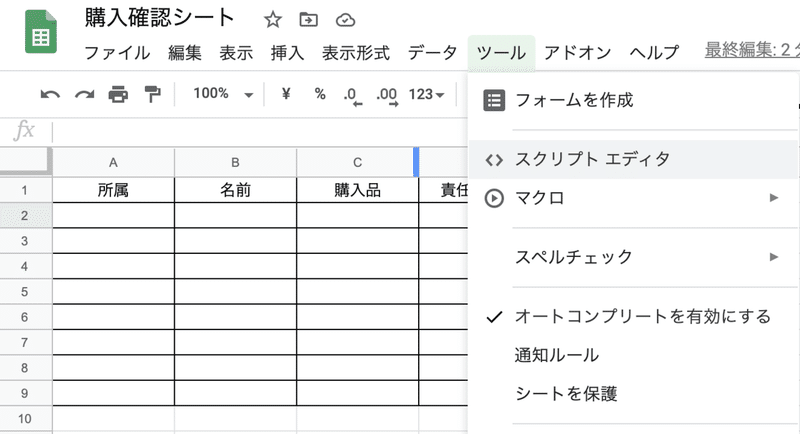
Task: Click the select-all corner box
Action: click(x=26, y=161)
